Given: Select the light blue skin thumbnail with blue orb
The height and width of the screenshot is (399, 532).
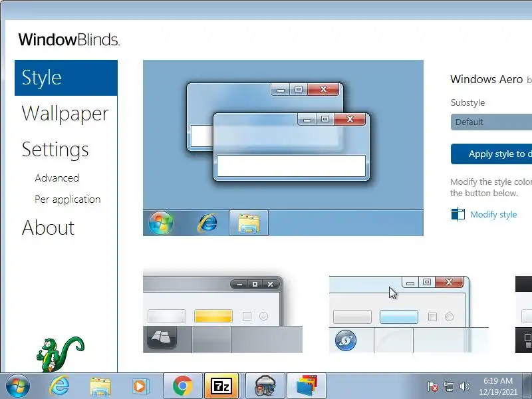Looking at the screenshot, I should [409, 314].
